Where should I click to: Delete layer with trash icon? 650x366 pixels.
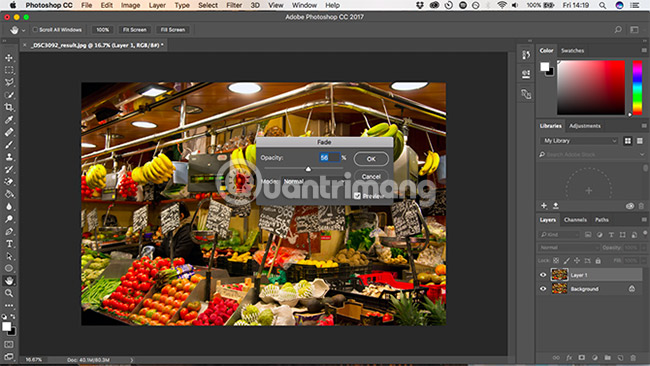(x=633, y=357)
